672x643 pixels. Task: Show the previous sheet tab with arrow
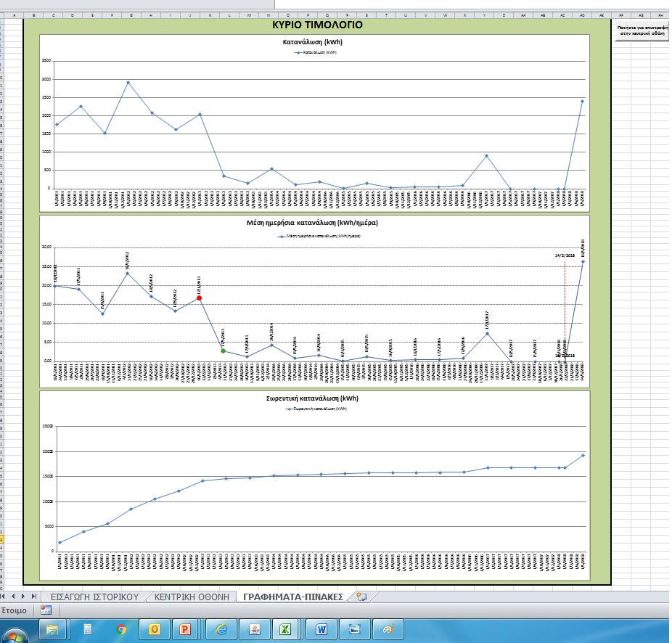click(x=13, y=597)
